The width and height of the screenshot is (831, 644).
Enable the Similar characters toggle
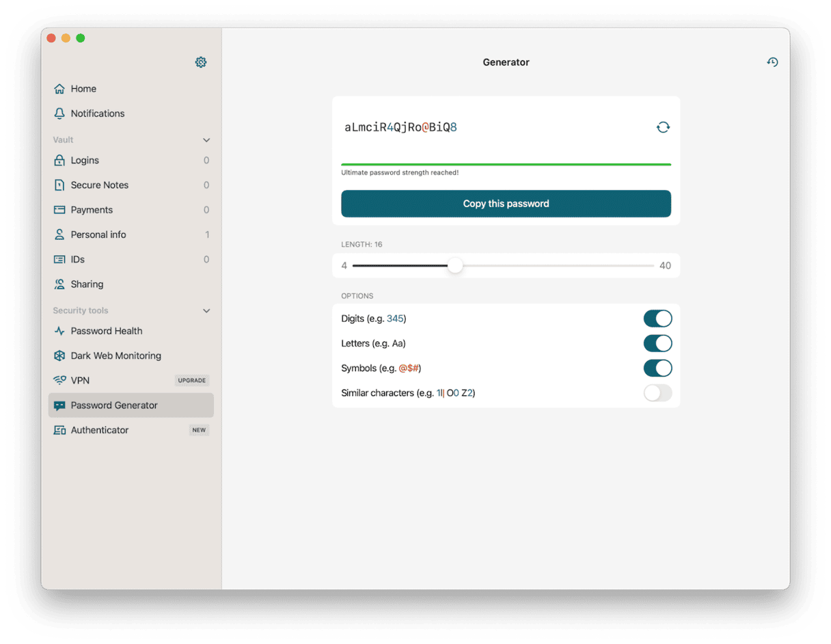click(657, 393)
